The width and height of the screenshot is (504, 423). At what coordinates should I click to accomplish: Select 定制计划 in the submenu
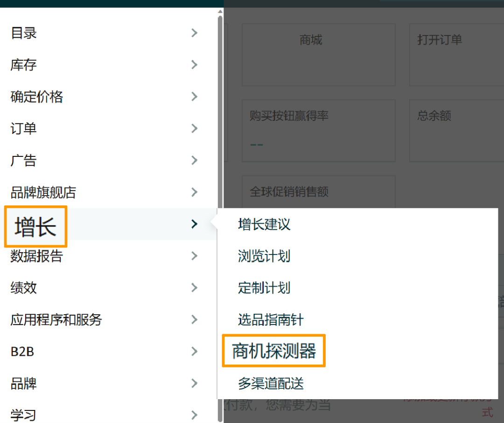pos(264,288)
